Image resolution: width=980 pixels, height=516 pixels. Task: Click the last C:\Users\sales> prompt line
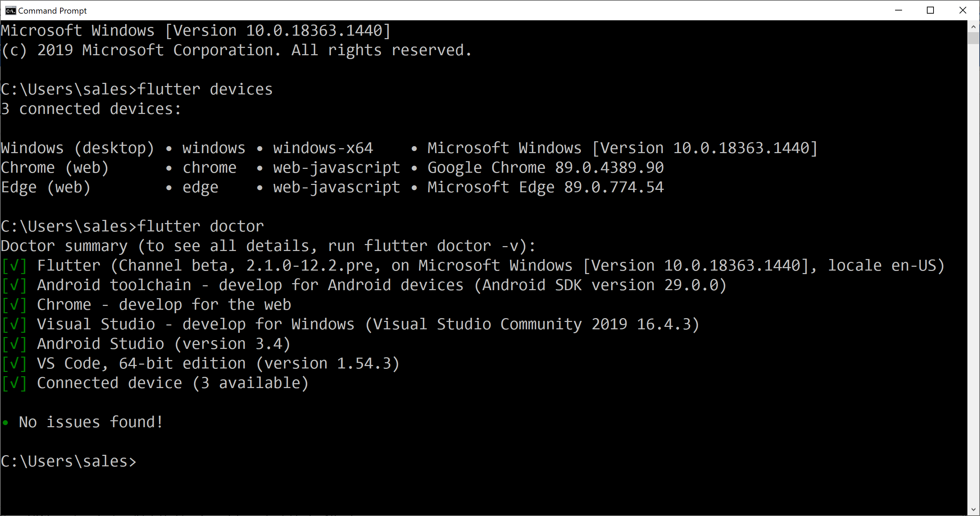tap(69, 461)
